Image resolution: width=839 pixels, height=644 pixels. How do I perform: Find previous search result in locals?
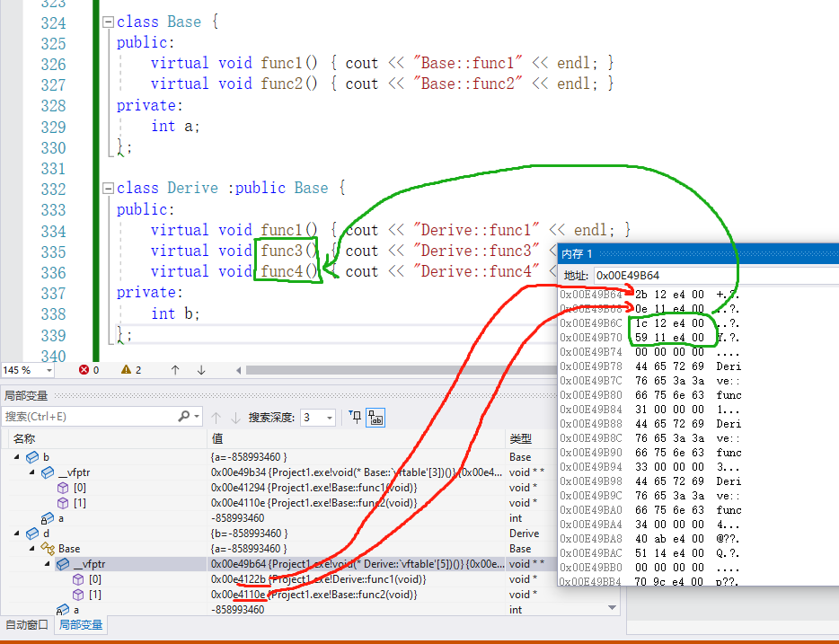point(216,418)
